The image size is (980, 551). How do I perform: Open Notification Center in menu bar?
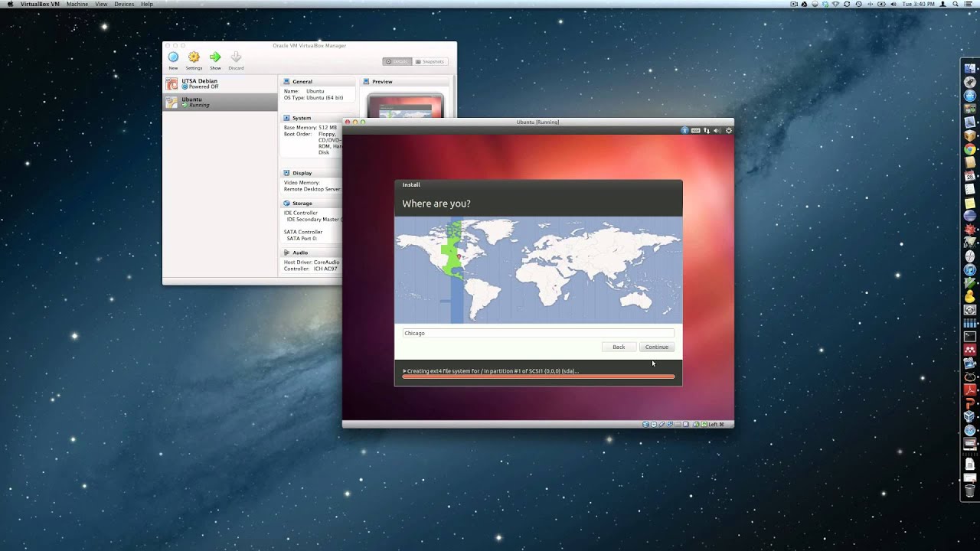[968, 4]
